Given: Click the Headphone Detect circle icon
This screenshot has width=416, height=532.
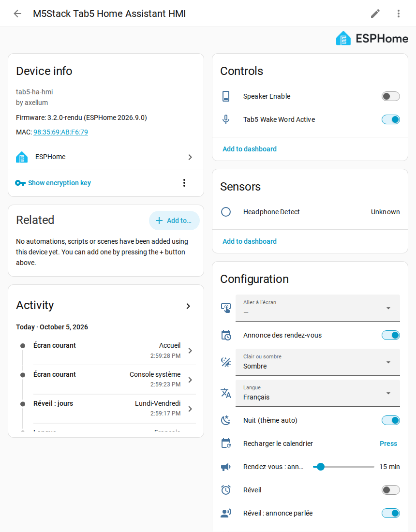Looking at the screenshot, I should (x=225, y=212).
